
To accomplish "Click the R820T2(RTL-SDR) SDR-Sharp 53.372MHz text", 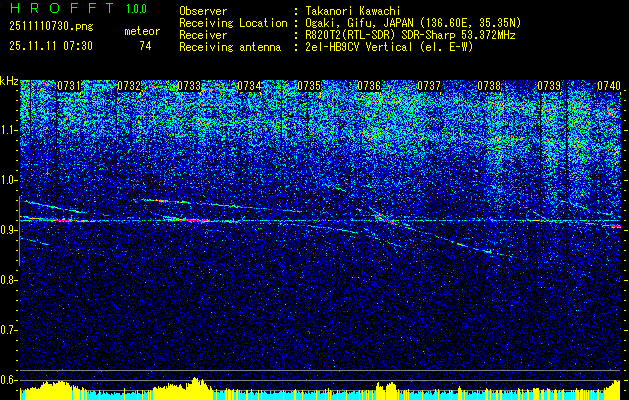I will (410, 35).
